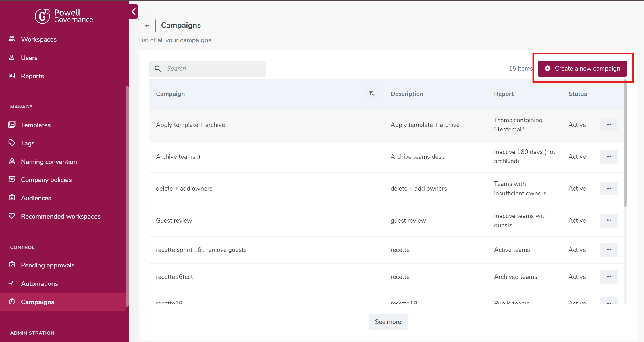The image size is (644, 342).
Task: Click the Recommended workspaces heart icon
Action: (12, 216)
